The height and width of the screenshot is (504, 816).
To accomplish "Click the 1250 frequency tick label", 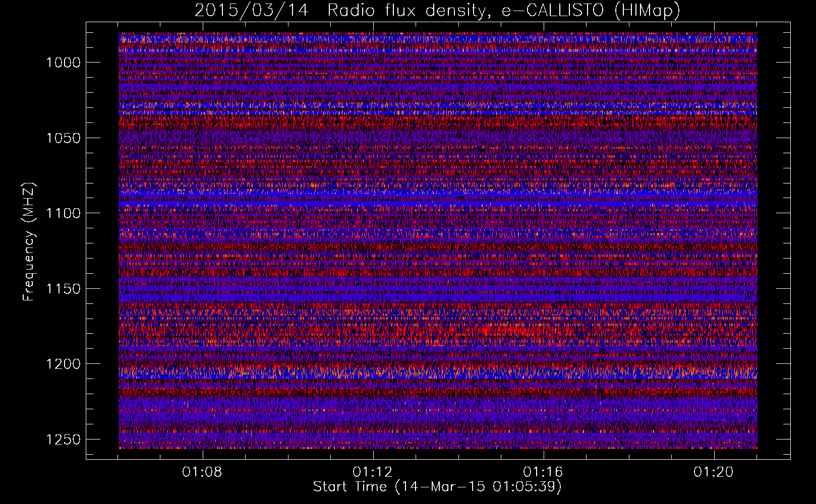I will pos(63,439).
